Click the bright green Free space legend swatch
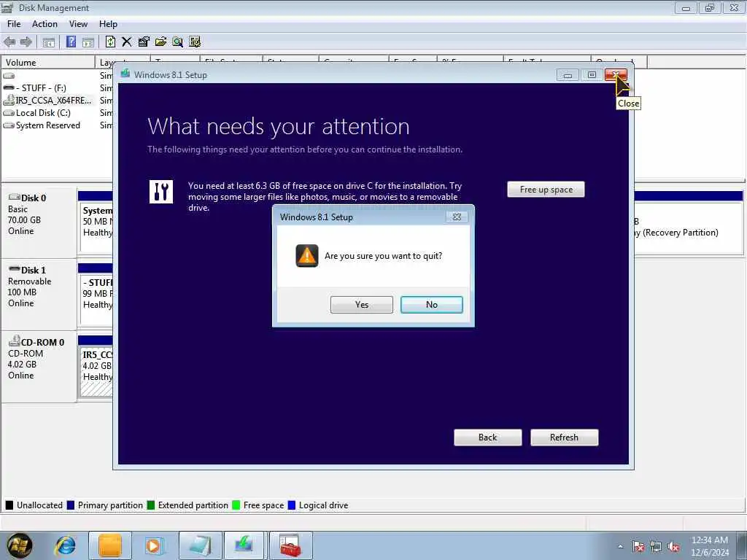 (x=236, y=505)
